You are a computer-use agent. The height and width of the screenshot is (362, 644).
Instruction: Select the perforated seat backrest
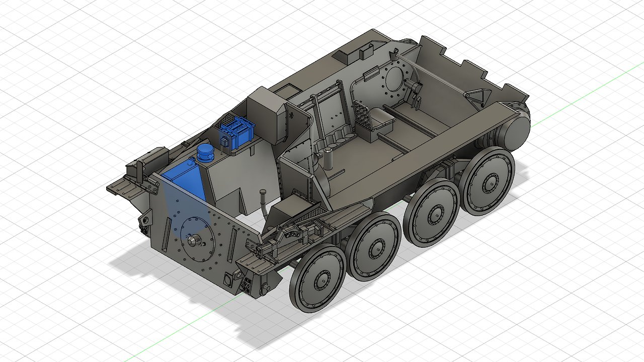click(x=362, y=114)
